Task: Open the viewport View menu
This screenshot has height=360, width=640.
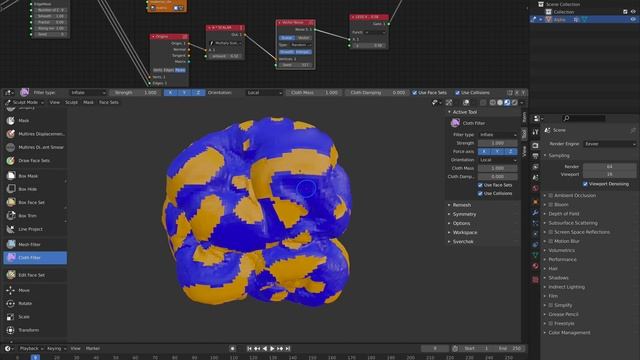Action: click(55, 102)
